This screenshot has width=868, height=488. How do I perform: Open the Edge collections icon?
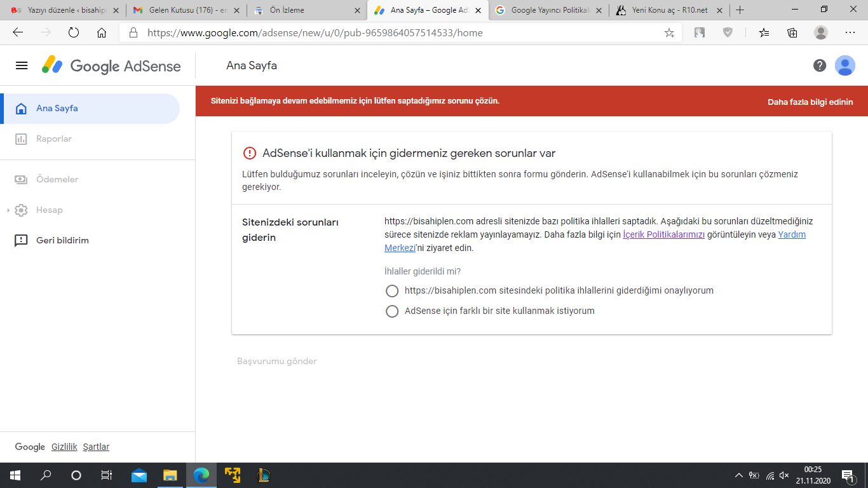coord(792,32)
